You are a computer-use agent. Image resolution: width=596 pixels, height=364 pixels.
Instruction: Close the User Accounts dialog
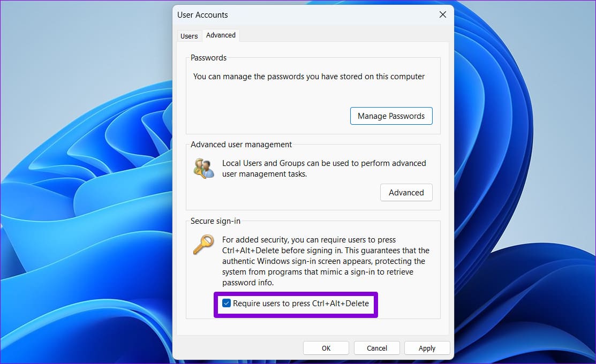[442, 15]
